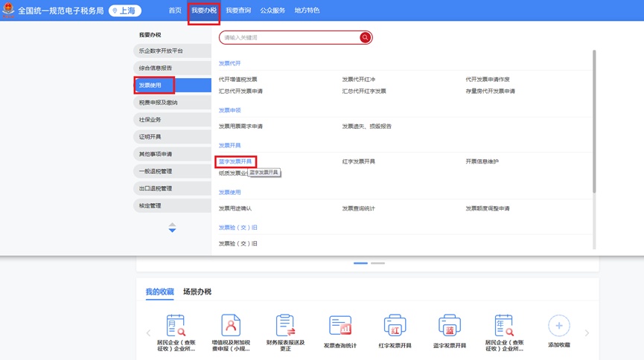Click 添加收藏 plus icon
644x360 pixels.
pyautogui.click(x=559, y=326)
